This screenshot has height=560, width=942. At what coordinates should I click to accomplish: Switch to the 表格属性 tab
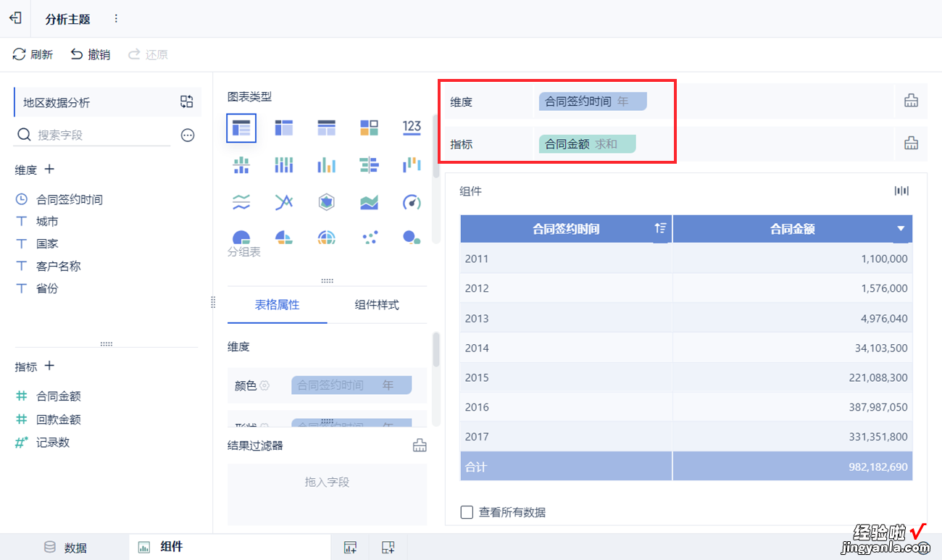click(277, 305)
